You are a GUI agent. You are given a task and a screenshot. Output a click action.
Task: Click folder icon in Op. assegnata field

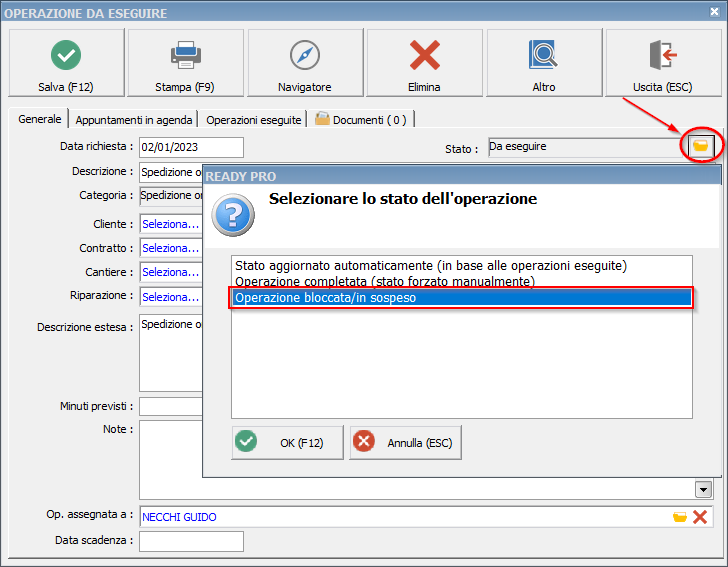680,517
